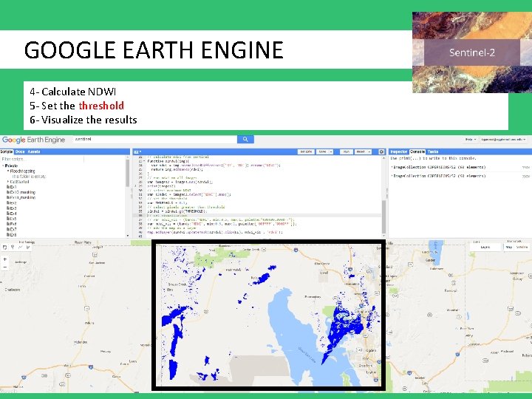This screenshot has height=399, width=532.
Task: Click the Google Earth Engine logo
Action: coord(33,140)
